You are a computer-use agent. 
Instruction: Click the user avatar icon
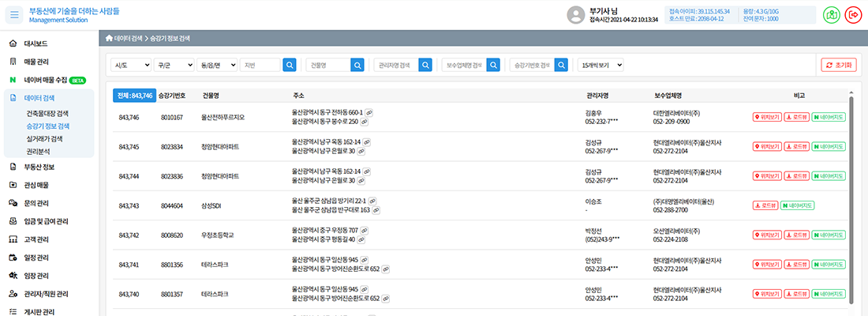tap(576, 15)
